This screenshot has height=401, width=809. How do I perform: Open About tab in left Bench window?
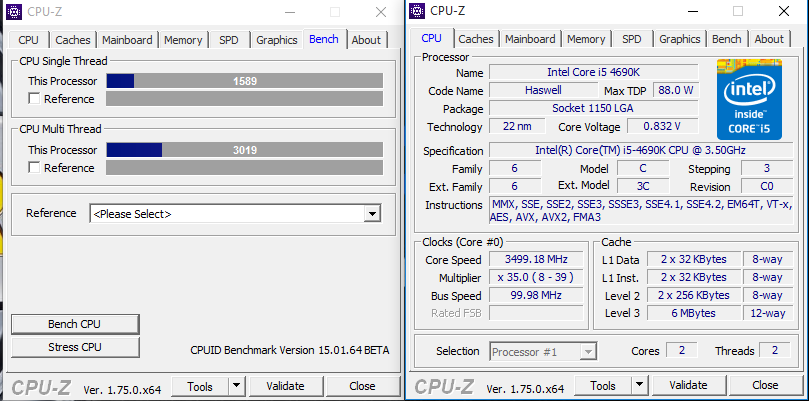tap(366, 40)
